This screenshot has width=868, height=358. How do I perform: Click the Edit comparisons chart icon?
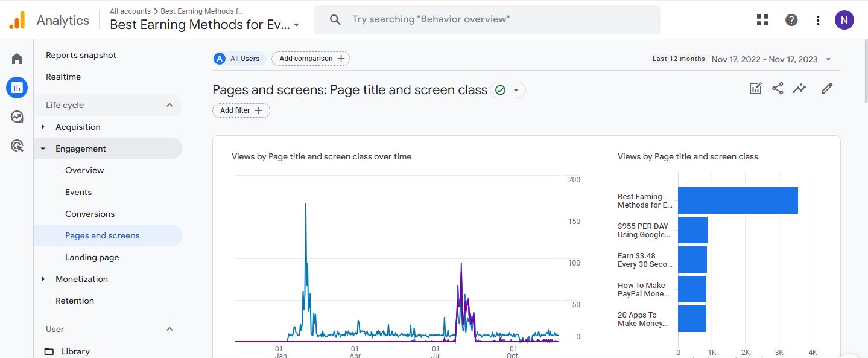pyautogui.click(x=755, y=89)
